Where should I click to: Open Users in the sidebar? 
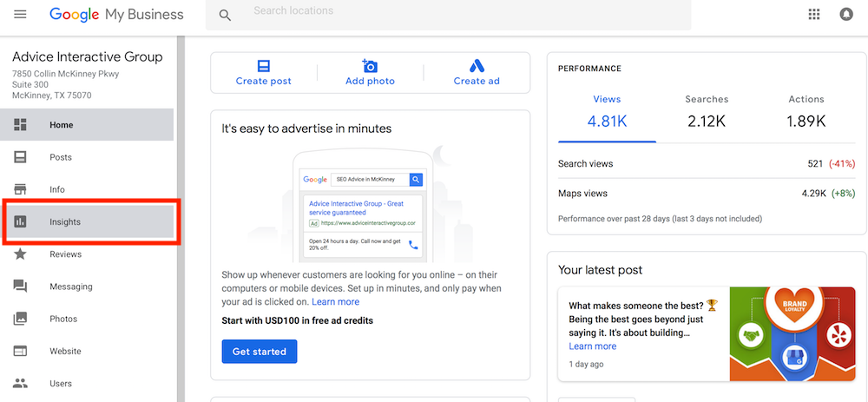pyautogui.click(x=87, y=383)
